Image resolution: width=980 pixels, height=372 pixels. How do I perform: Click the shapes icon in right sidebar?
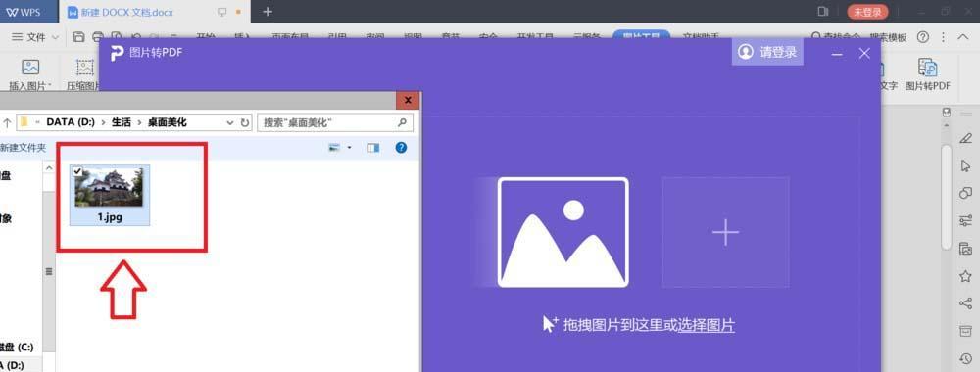(965, 193)
